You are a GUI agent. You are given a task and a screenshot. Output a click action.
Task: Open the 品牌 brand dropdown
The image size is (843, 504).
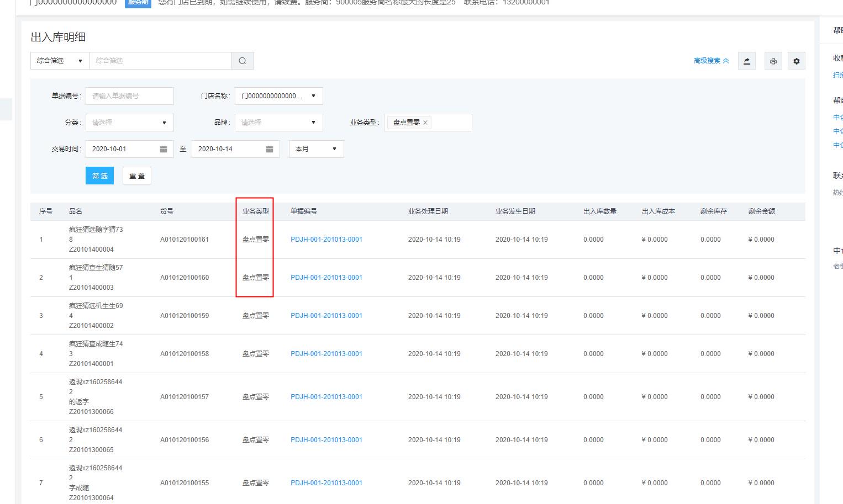278,123
